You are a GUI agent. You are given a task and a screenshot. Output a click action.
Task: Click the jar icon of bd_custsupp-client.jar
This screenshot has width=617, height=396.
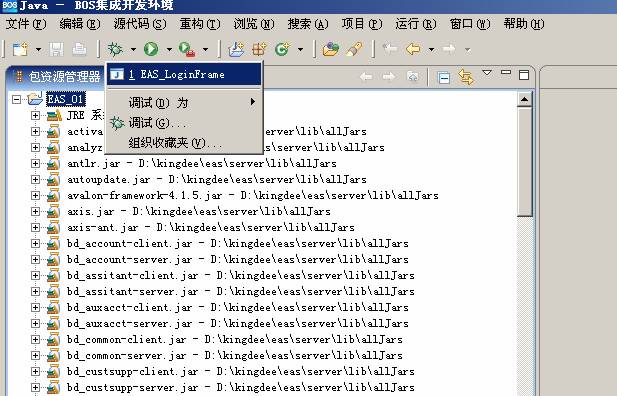coord(53,372)
